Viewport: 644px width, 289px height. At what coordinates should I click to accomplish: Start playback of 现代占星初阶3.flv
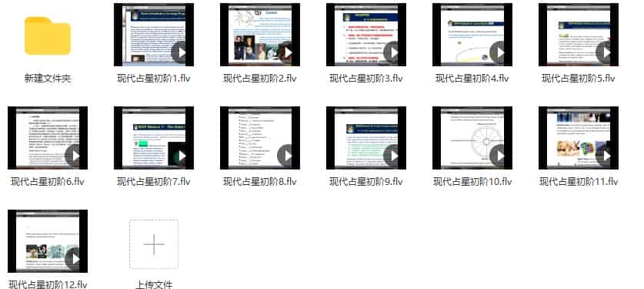393,52
